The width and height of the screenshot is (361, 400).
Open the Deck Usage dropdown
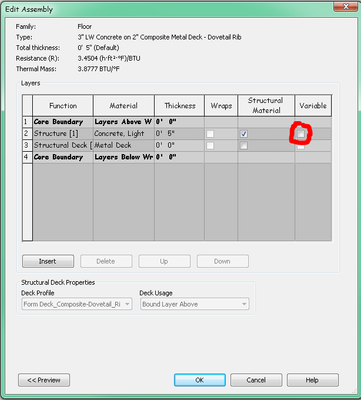195,304
